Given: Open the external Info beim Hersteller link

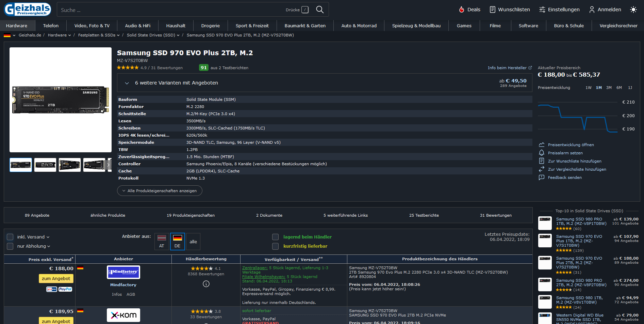Looking at the screenshot, I should pyautogui.click(x=510, y=68).
